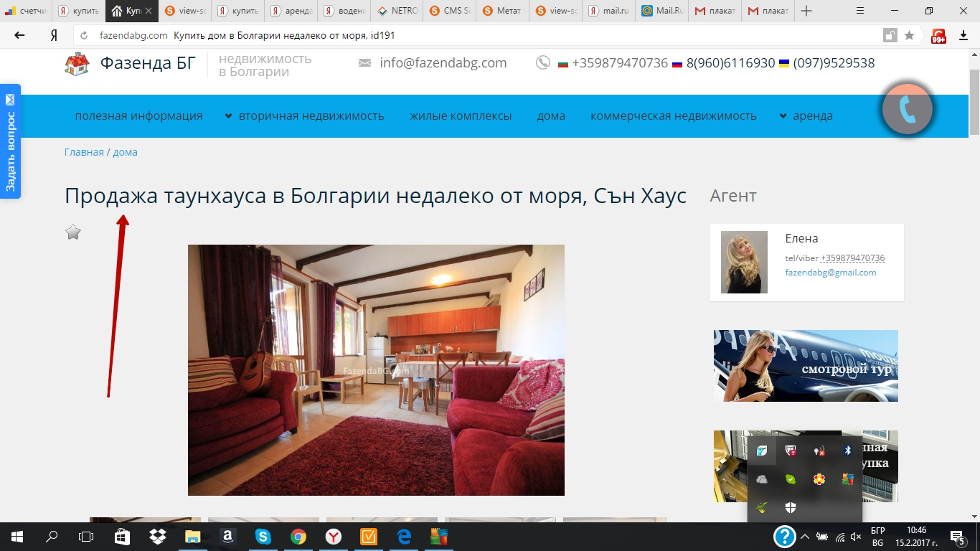Open the browser hamburger menu

pyautogui.click(x=861, y=11)
